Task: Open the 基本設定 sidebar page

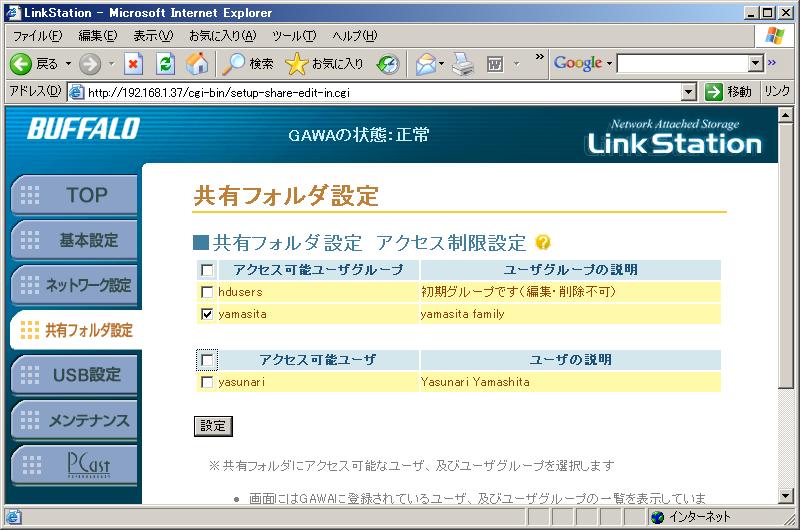Action: (74, 240)
